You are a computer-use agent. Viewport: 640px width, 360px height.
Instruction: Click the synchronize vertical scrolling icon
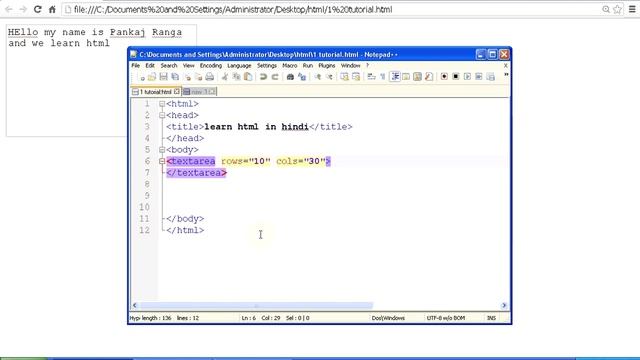coord(344,76)
